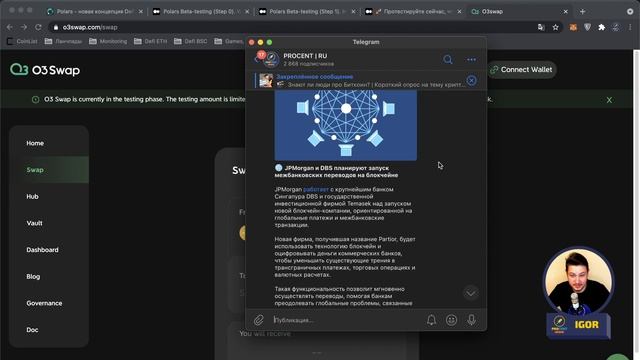Click the browser back arrow
Viewport: 640px width, 360px height.
[10, 27]
